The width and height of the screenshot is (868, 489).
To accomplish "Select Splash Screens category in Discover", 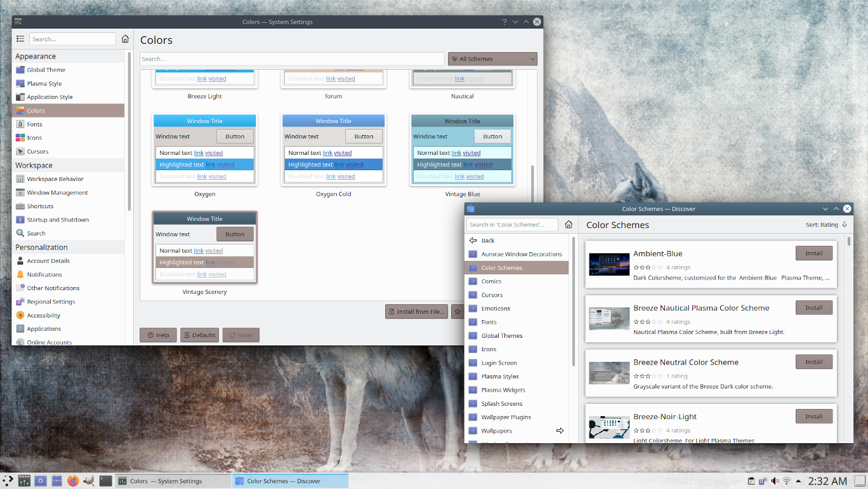I will point(516,404).
